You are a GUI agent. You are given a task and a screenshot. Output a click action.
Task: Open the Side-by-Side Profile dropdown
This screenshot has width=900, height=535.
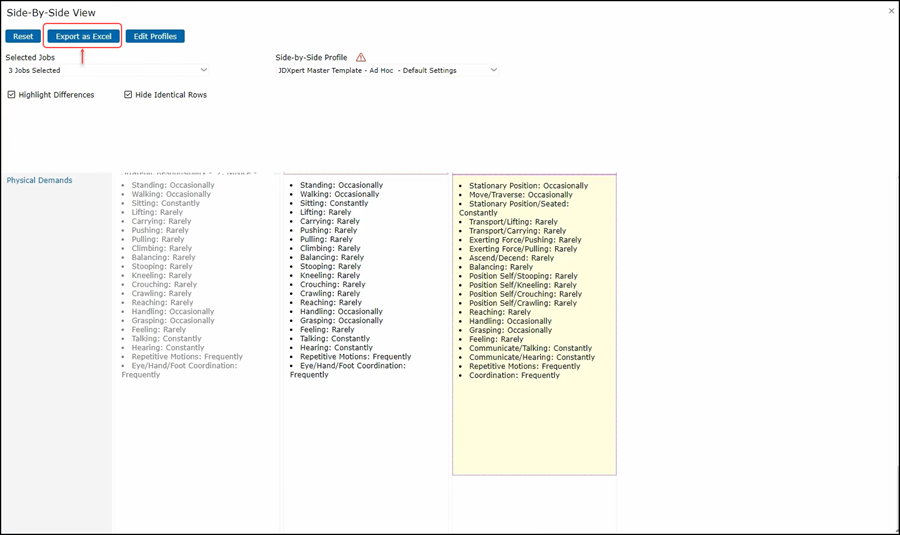tap(387, 71)
